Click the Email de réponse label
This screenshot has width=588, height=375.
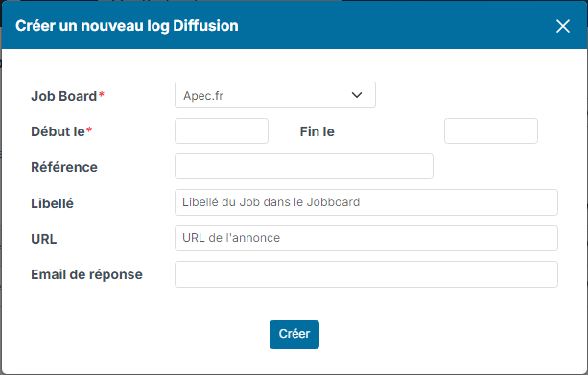click(x=86, y=275)
